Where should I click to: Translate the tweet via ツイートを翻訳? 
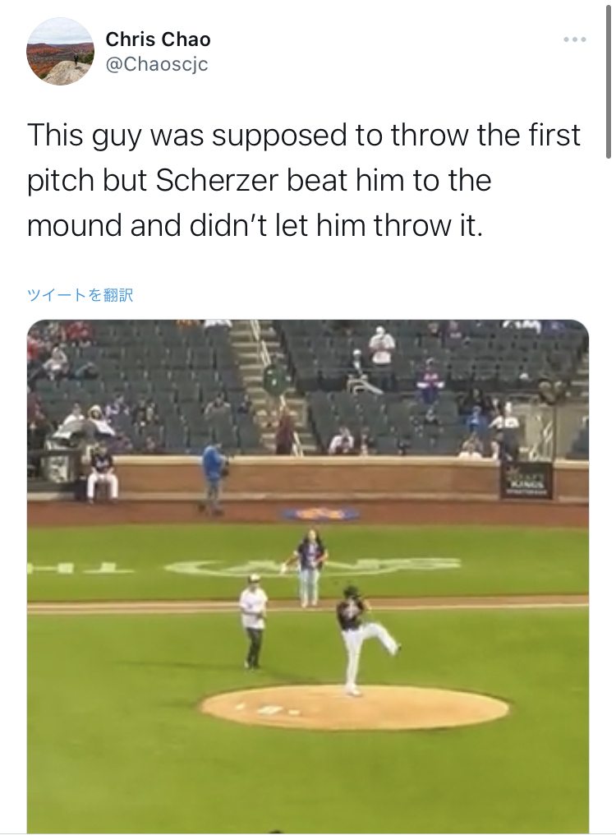coord(80,295)
